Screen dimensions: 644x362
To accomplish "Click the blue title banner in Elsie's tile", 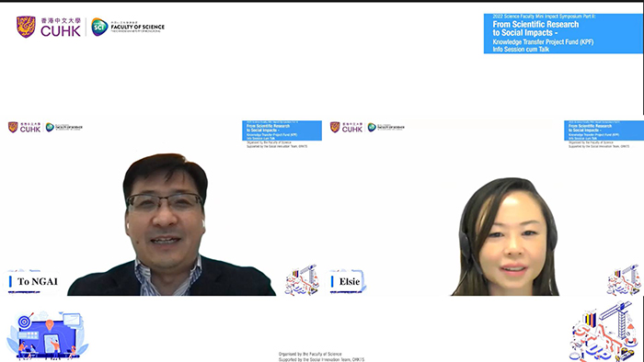I will 604,130.
